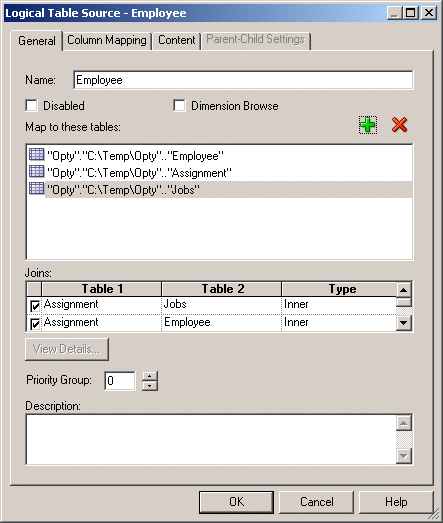Click the Description box scroll down arrow

pos(404,456)
